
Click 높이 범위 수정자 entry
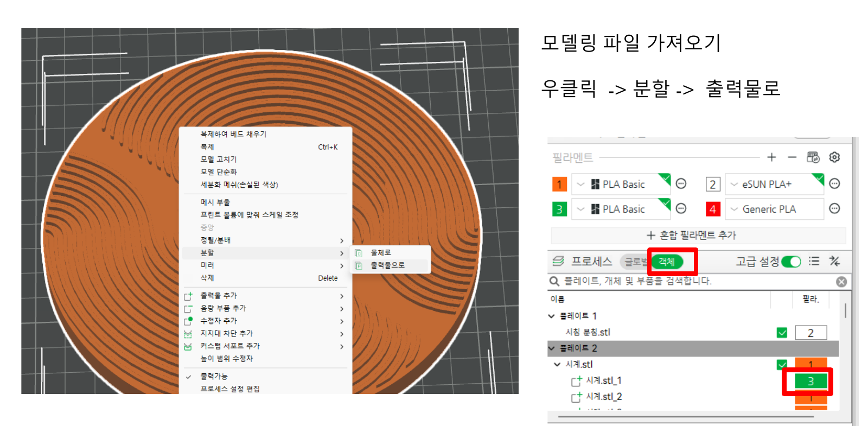(x=266, y=359)
